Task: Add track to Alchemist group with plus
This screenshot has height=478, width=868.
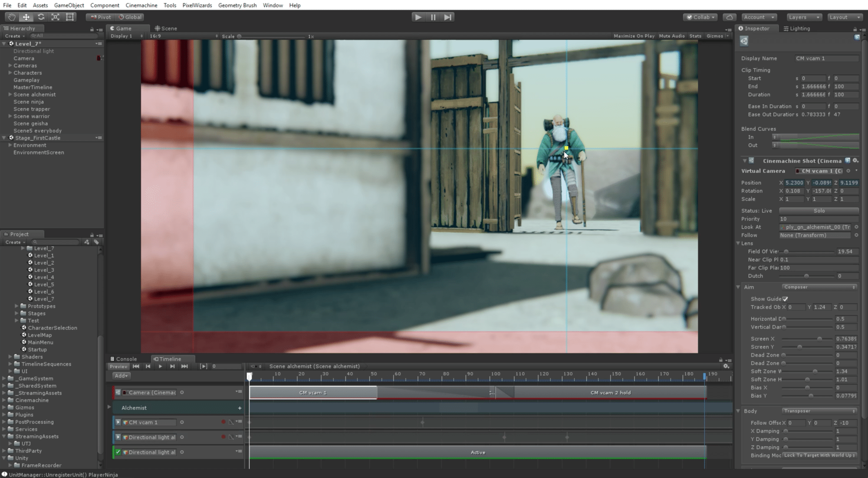Action: pyautogui.click(x=240, y=408)
